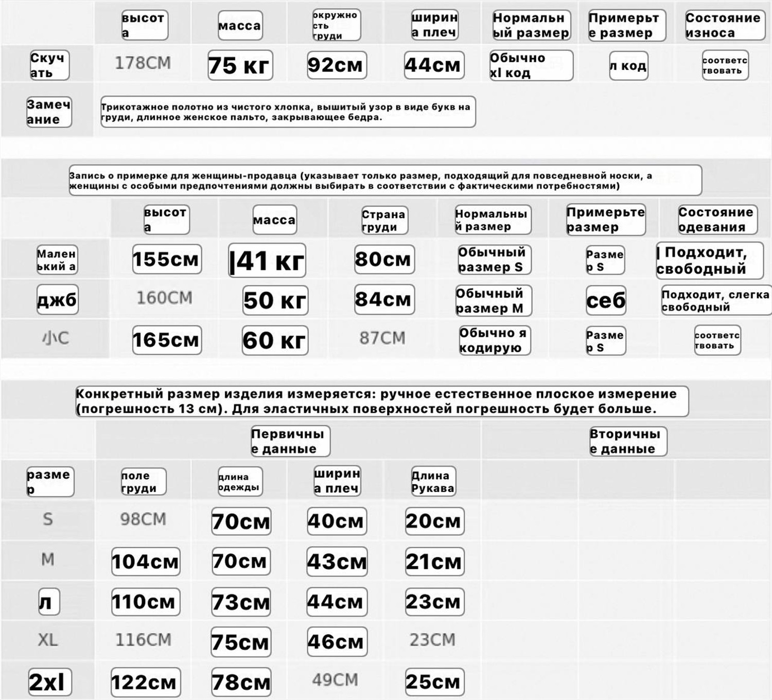Select the 'окружность груди' column header
Screen dimensions: 772x700
pyautogui.click(x=337, y=25)
